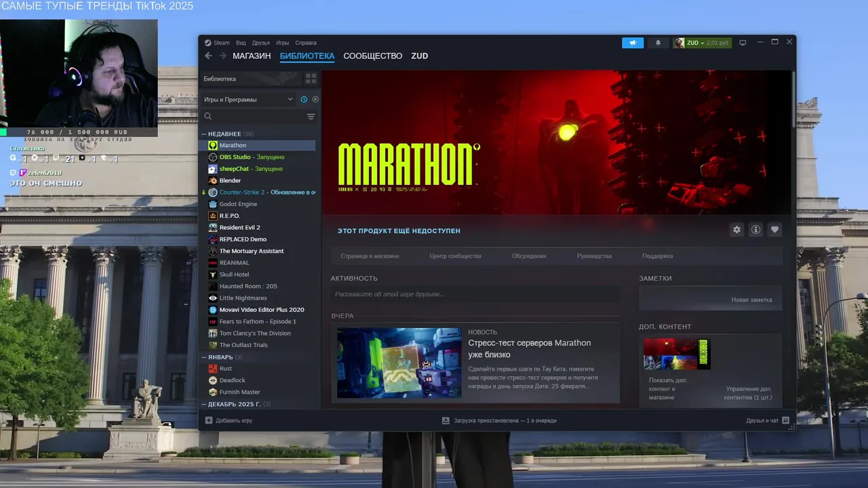This screenshot has width=868, height=488.
Task: Open Страница в магазине link
Action: point(370,256)
